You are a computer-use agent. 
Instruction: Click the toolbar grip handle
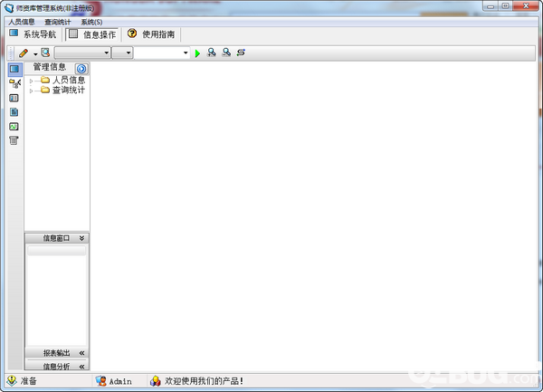[11, 53]
